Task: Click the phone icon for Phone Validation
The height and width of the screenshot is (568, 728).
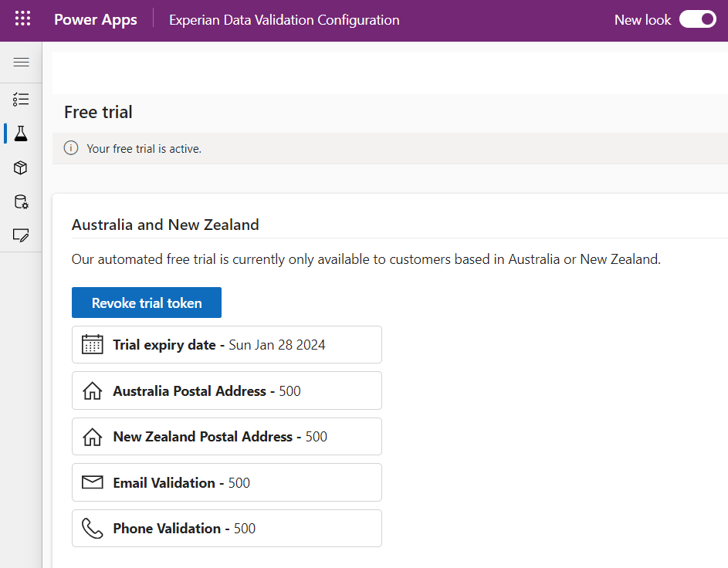Action: [93, 529]
